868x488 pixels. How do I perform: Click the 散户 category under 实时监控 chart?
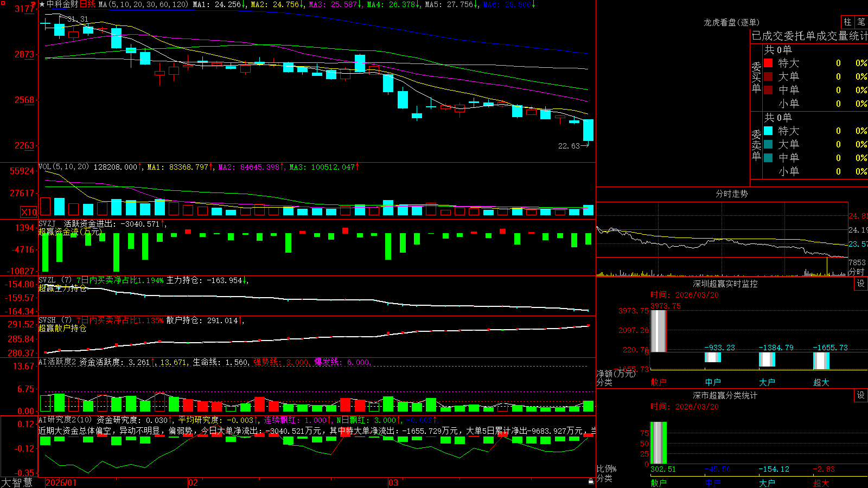tap(659, 382)
